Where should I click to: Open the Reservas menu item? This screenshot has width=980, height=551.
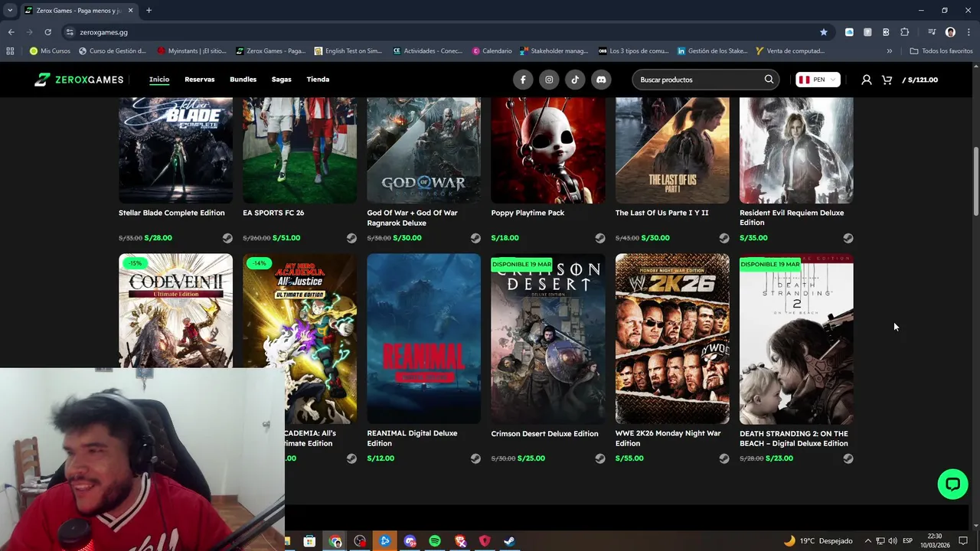[x=200, y=80]
